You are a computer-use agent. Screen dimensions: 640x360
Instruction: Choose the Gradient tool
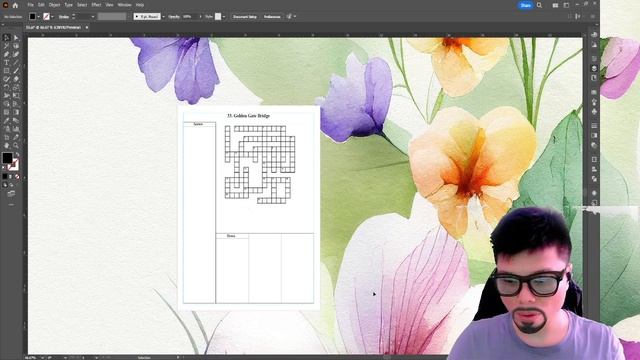pyautogui.click(x=16, y=112)
